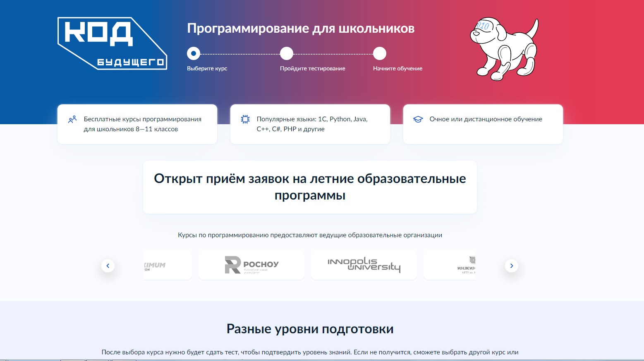Click the people icon on free courses card
644x361 pixels.
(72, 119)
